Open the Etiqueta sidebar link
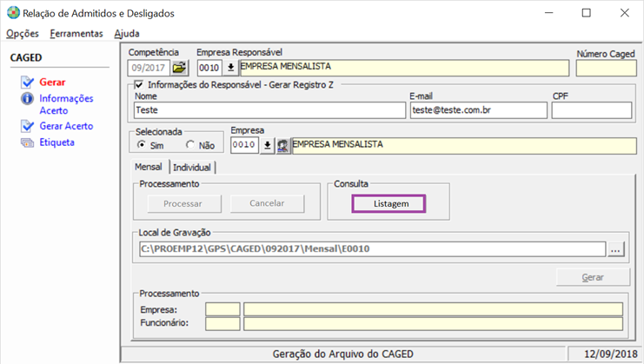The width and height of the screenshot is (644, 364). [x=56, y=142]
